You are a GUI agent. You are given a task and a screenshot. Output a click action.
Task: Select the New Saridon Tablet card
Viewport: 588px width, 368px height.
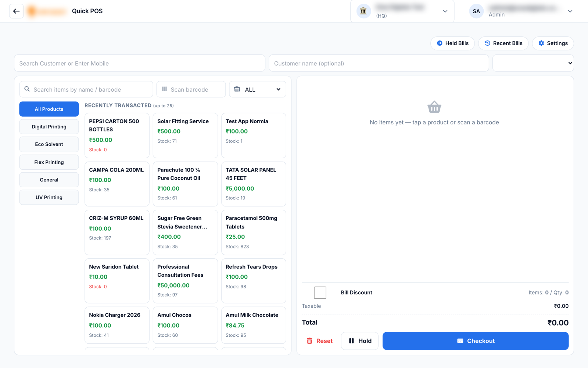pyautogui.click(x=117, y=281)
